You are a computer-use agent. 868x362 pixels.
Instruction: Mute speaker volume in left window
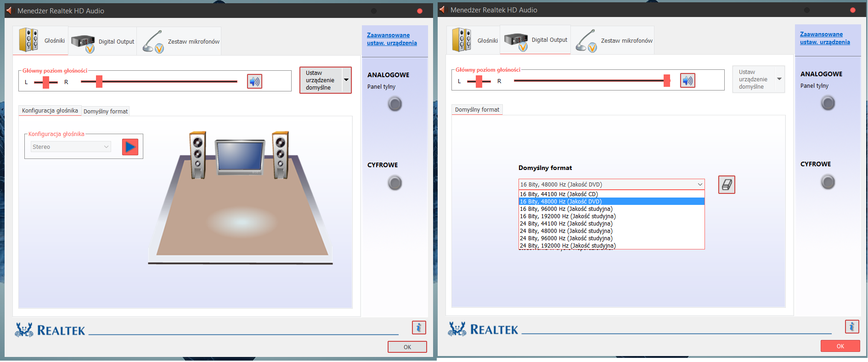pyautogui.click(x=254, y=82)
